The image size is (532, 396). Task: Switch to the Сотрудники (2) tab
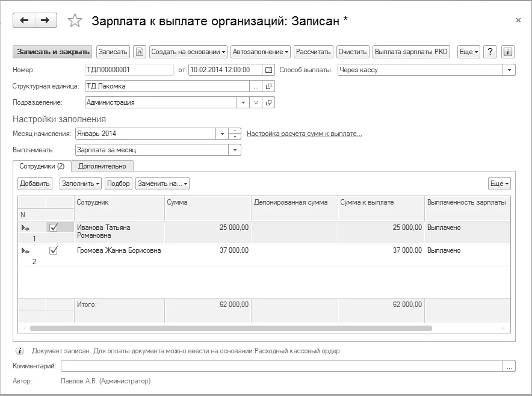point(42,166)
